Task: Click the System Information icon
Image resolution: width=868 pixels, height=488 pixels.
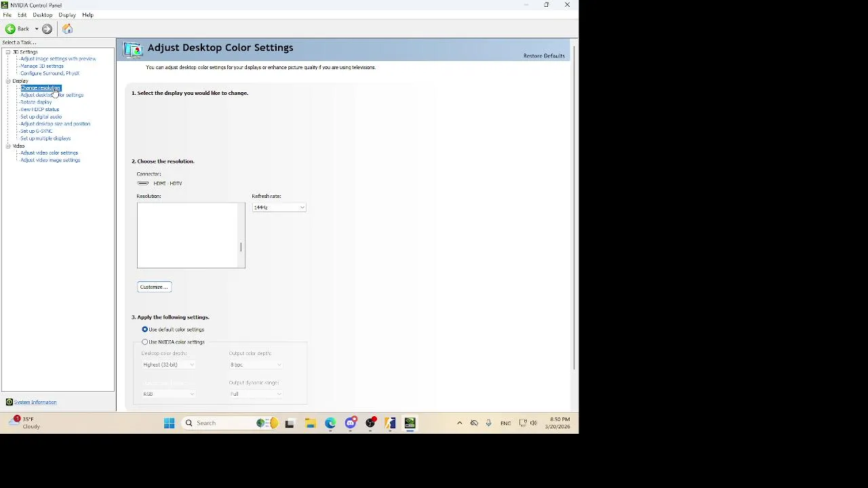Action: pos(9,402)
